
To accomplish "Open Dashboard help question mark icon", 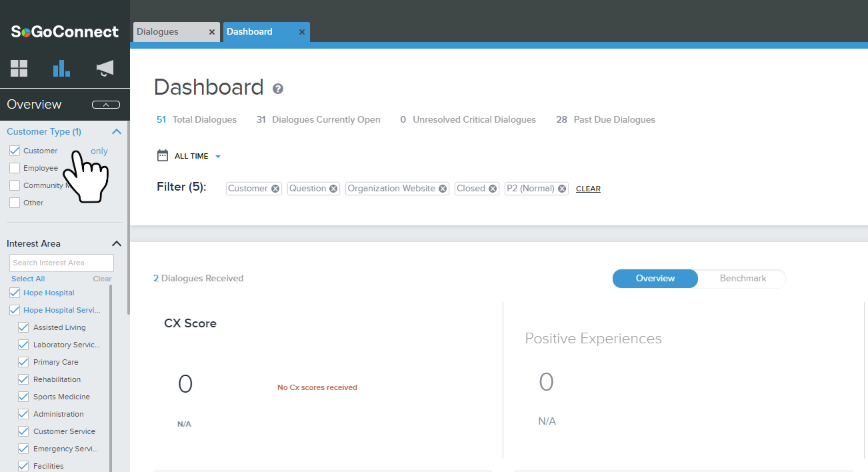I will (x=278, y=89).
